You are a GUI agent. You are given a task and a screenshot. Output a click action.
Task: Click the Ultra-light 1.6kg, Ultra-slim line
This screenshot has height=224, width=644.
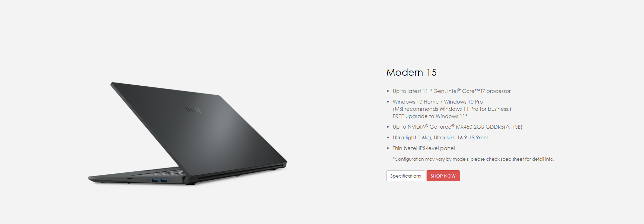pyautogui.click(x=440, y=138)
